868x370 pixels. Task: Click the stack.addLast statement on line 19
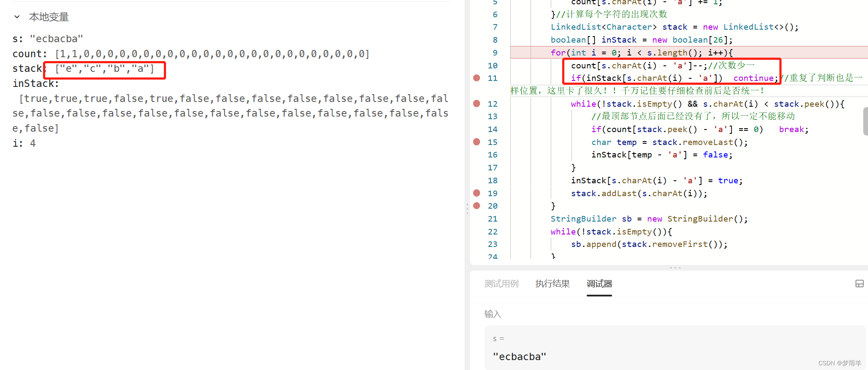[639, 193]
